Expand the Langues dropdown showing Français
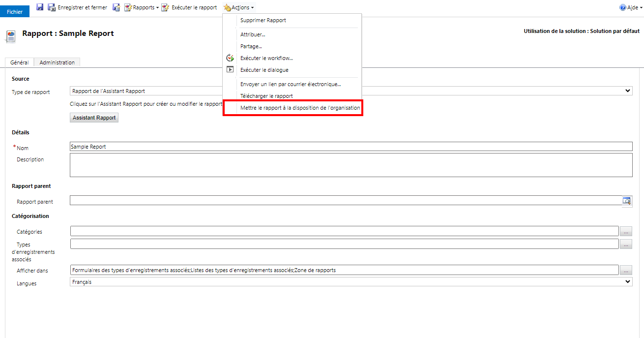Image resolution: width=644 pixels, height=338 pixels. 627,282
